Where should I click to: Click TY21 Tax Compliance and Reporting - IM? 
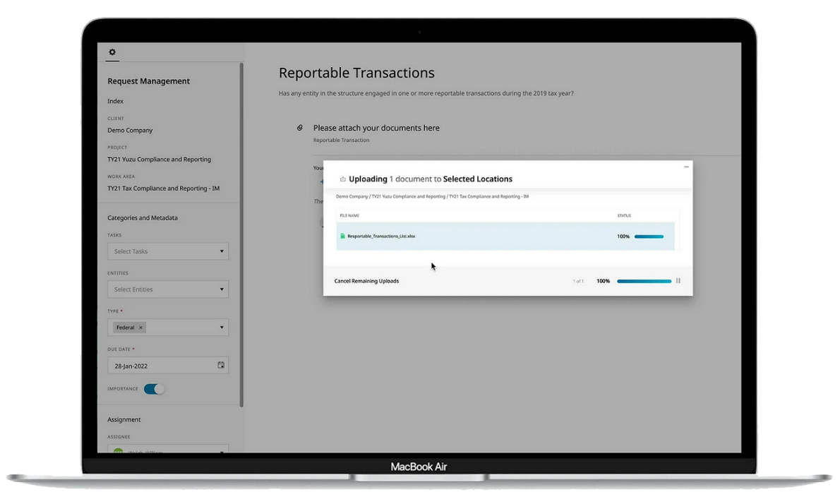coord(163,188)
